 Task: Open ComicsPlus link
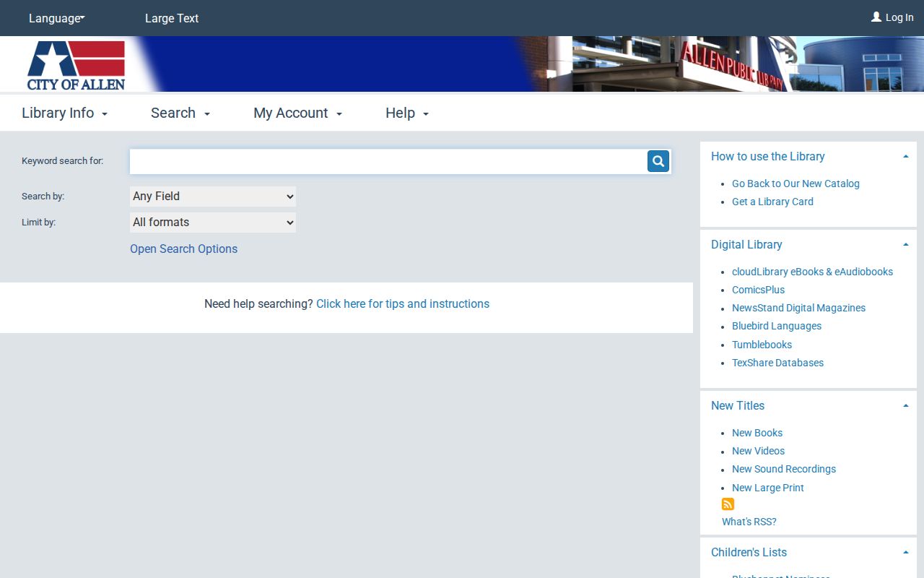point(758,290)
